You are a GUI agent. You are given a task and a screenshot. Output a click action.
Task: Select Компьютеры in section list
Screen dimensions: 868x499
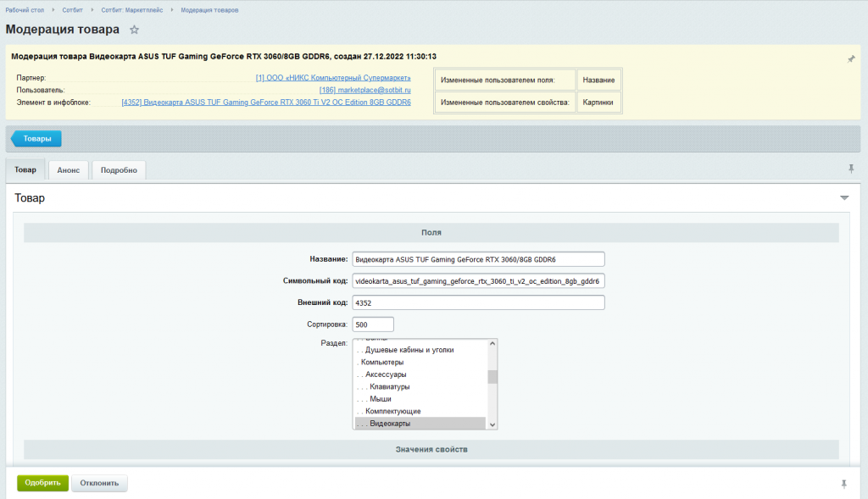420,363
